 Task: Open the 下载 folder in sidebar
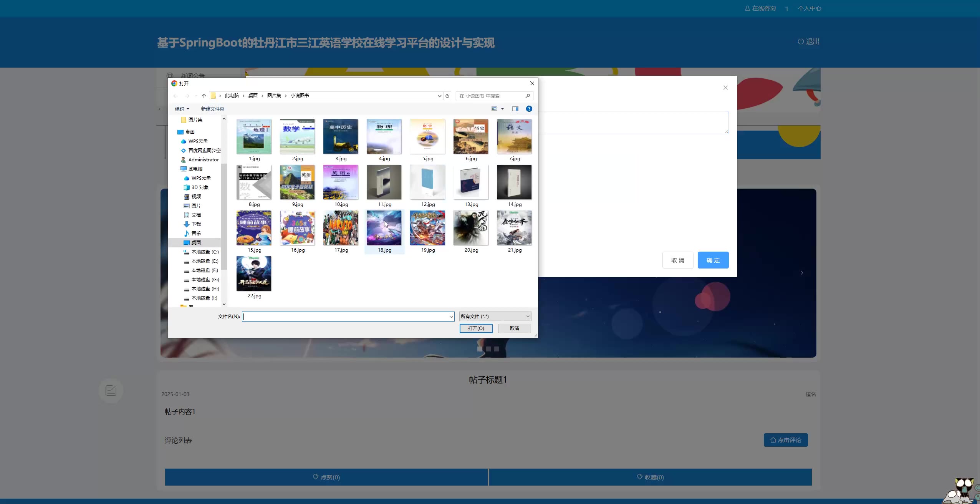pyautogui.click(x=196, y=224)
